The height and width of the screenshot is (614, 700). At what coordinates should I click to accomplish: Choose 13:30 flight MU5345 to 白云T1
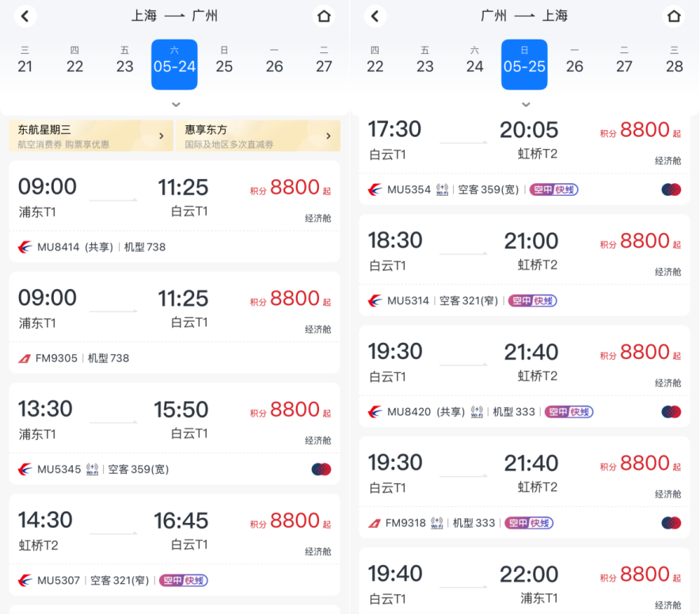pyautogui.click(x=174, y=434)
